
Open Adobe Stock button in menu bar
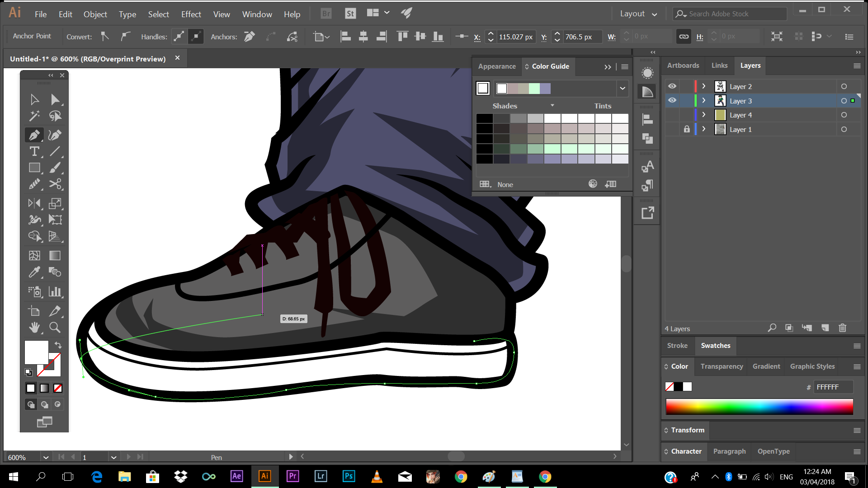[350, 14]
